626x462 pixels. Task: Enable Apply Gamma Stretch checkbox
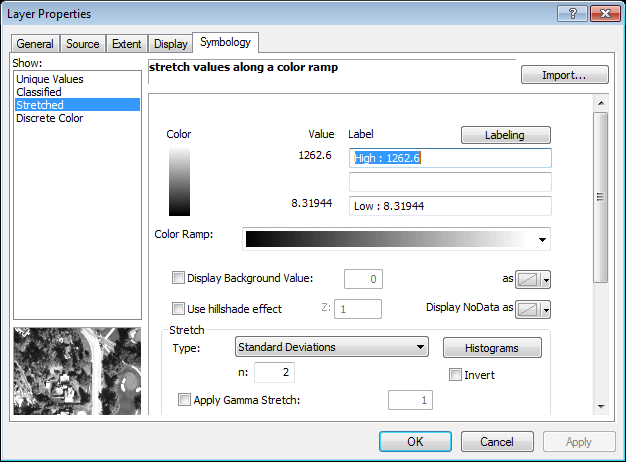pos(184,399)
